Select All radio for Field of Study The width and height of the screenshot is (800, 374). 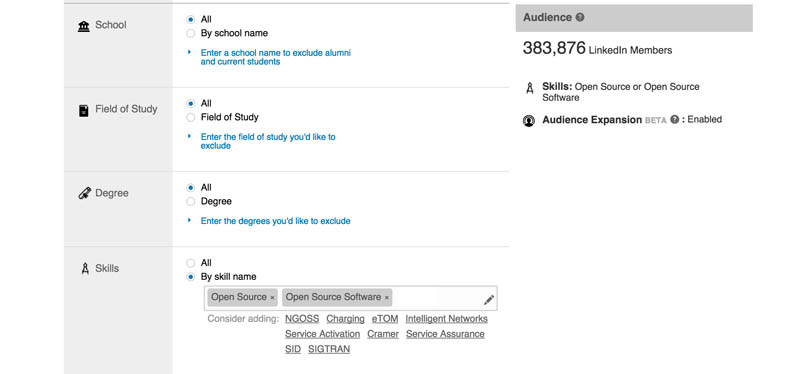point(191,104)
